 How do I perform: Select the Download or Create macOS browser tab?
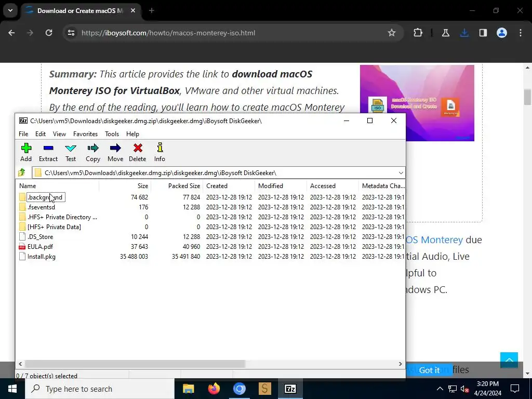(81, 10)
